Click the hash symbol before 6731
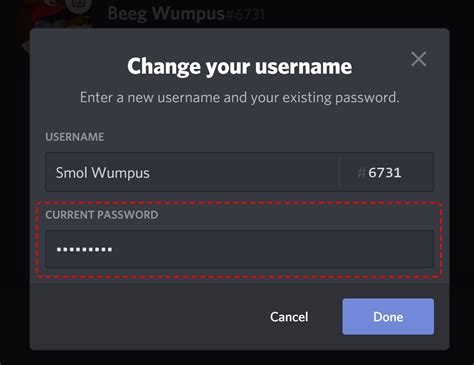This screenshot has height=365, width=474. click(361, 173)
